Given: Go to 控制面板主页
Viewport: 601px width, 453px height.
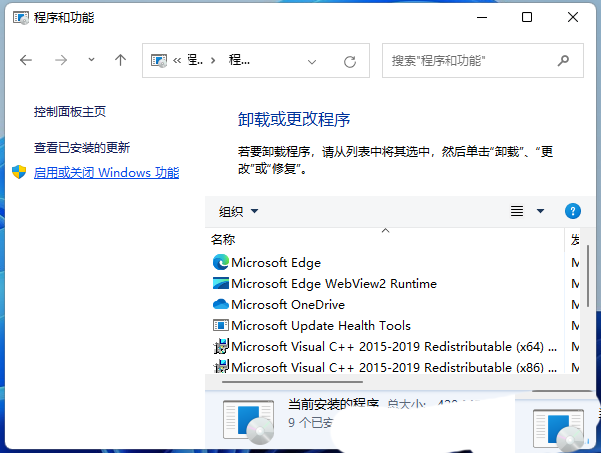Looking at the screenshot, I should (x=70, y=112).
